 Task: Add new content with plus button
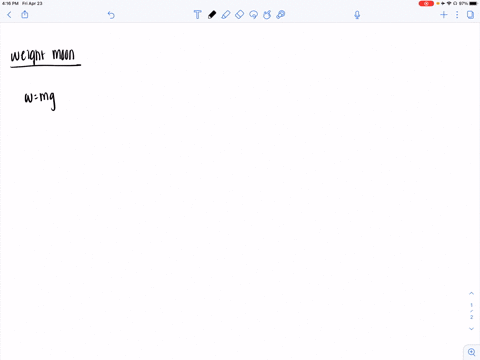pos(443,15)
